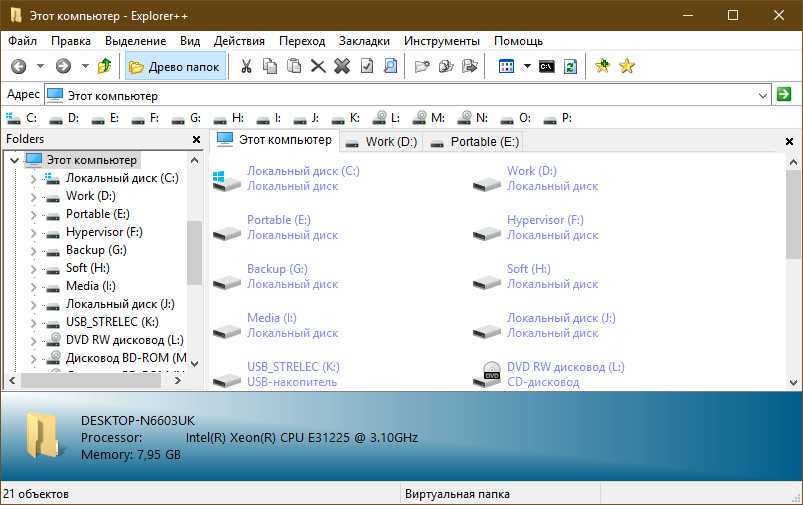Click the green Refresh icon
Image resolution: width=803 pixels, height=505 pixels.
[570, 66]
